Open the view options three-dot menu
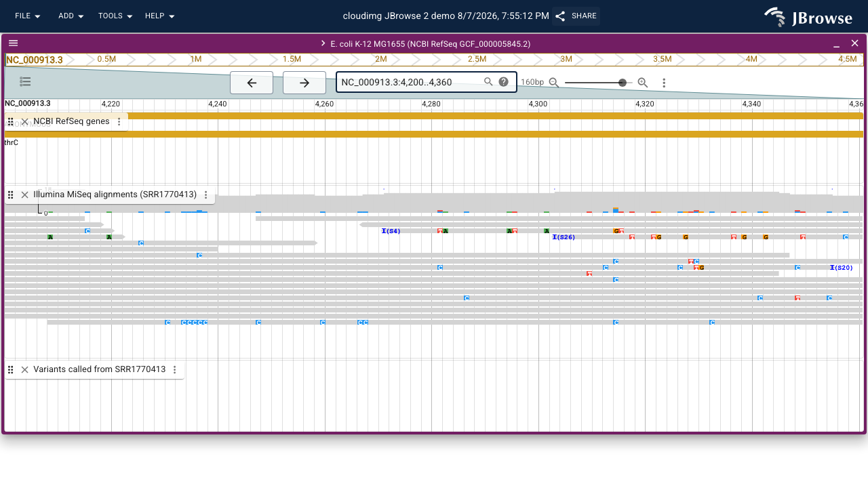 click(x=664, y=83)
